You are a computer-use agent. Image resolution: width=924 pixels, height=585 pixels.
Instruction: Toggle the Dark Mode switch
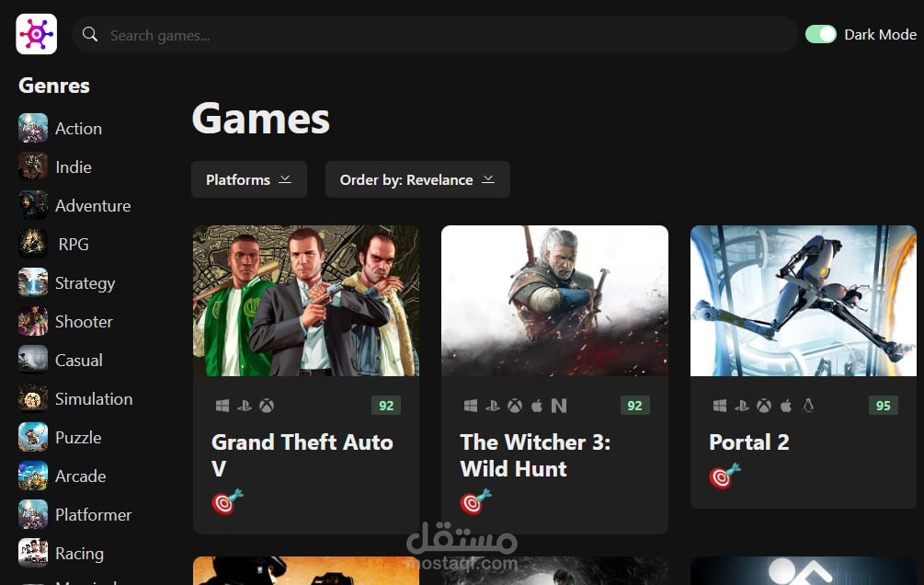[821, 34]
